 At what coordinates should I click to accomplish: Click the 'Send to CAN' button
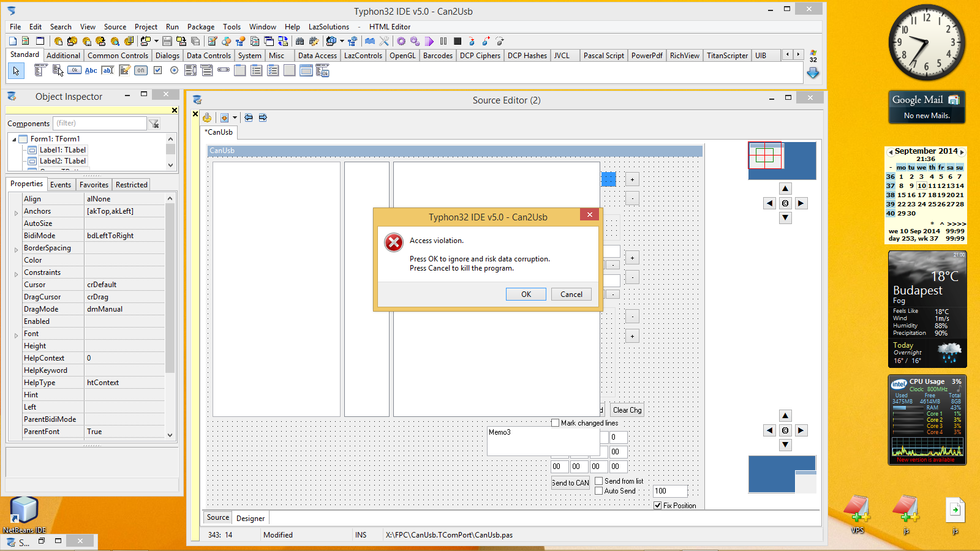coord(570,483)
